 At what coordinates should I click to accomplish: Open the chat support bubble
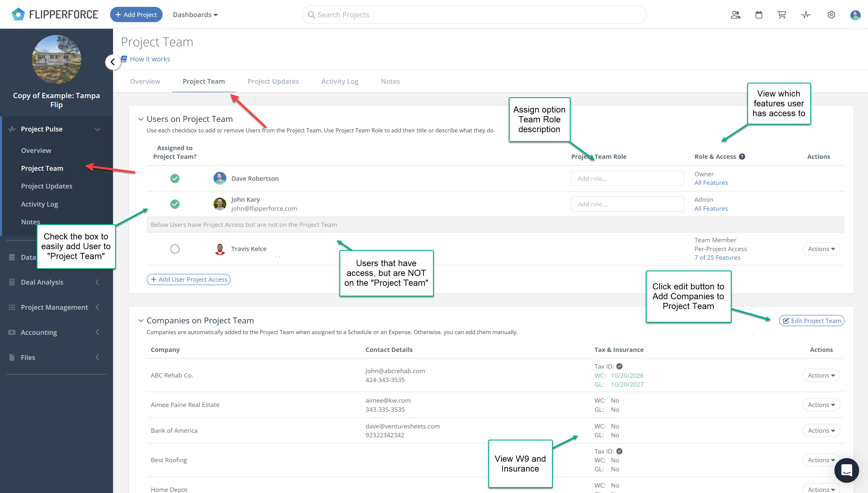pyautogui.click(x=847, y=470)
